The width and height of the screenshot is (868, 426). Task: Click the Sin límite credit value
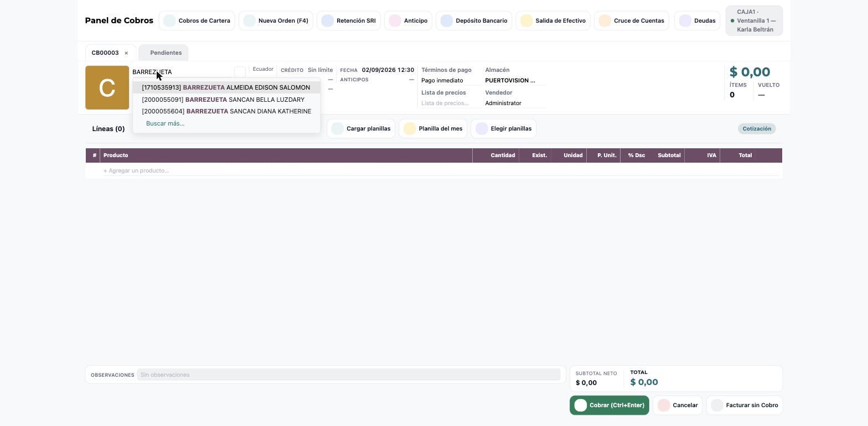click(x=321, y=70)
